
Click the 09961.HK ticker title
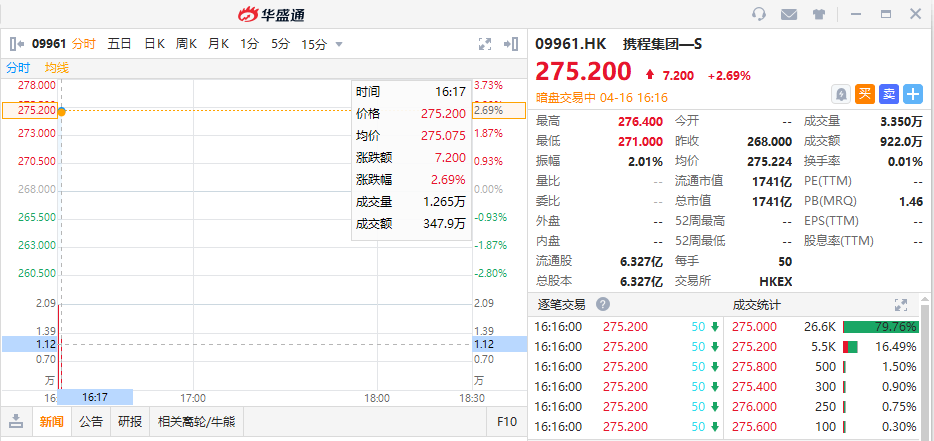pos(571,44)
